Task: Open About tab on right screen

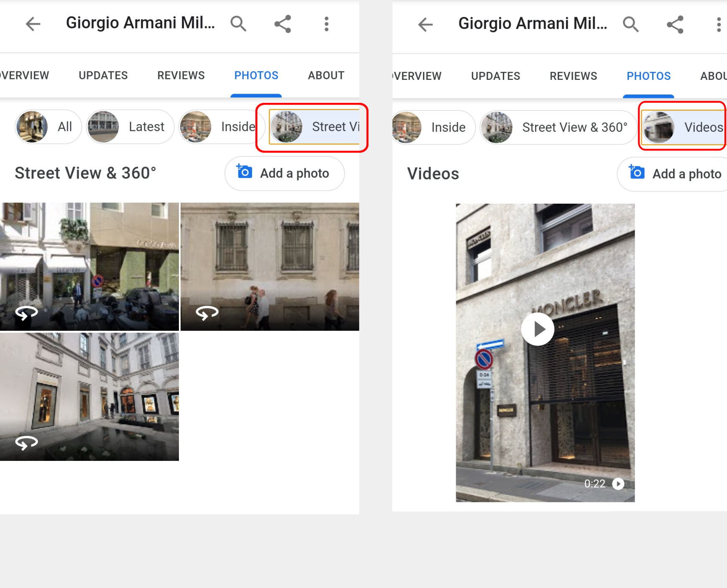Action: (x=714, y=76)
